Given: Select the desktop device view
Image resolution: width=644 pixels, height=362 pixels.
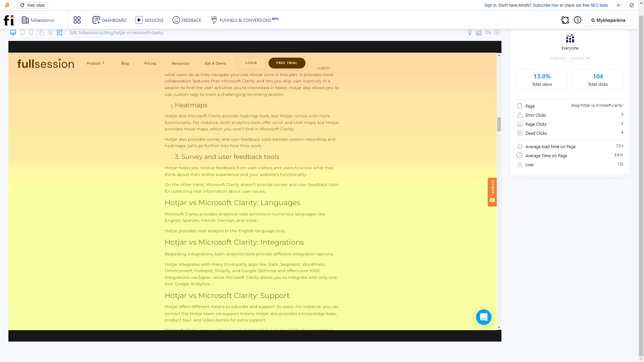Looking at the screenshot, I should [13, 33].
